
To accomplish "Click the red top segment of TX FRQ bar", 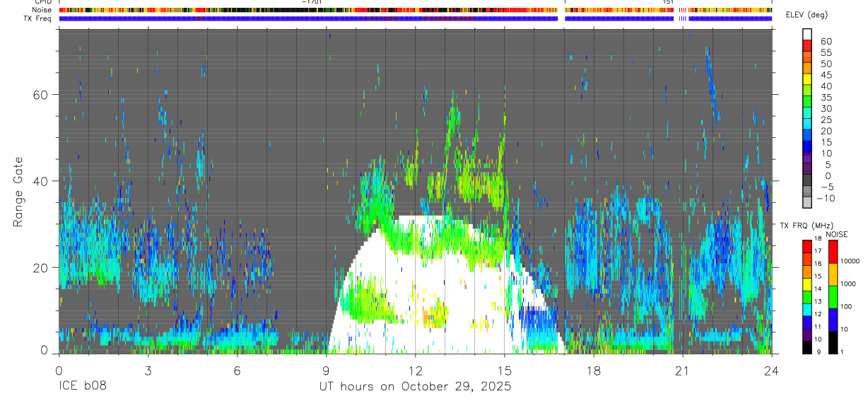I will click(807, 247).
